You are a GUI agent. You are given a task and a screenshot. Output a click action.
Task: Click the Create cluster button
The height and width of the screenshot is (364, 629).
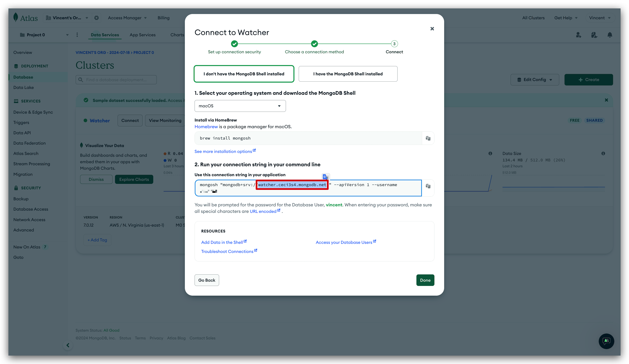pyautogui.click(x=589, y=80)
